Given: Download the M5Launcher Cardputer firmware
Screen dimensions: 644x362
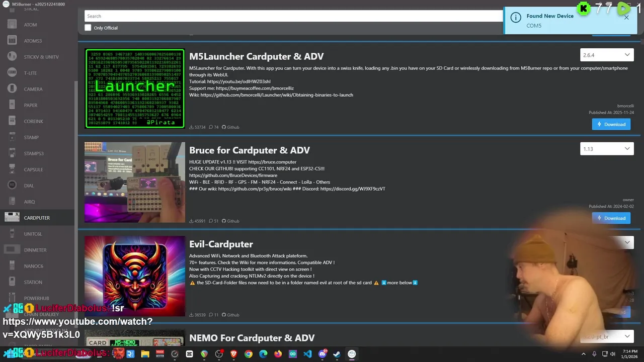Looking at the screenshot, I should click(x=611, y=124).
